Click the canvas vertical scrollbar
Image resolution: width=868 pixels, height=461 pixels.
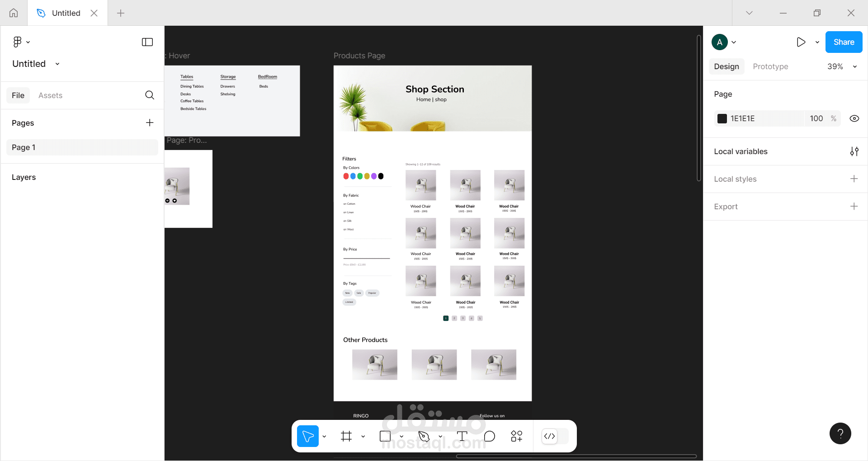point(699,108)
